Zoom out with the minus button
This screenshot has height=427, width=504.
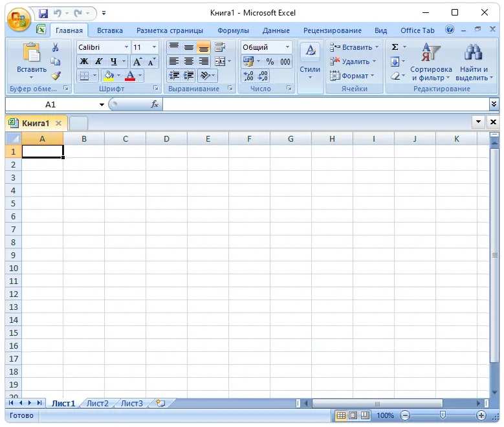pyautogui.click(x=405, y=416)
